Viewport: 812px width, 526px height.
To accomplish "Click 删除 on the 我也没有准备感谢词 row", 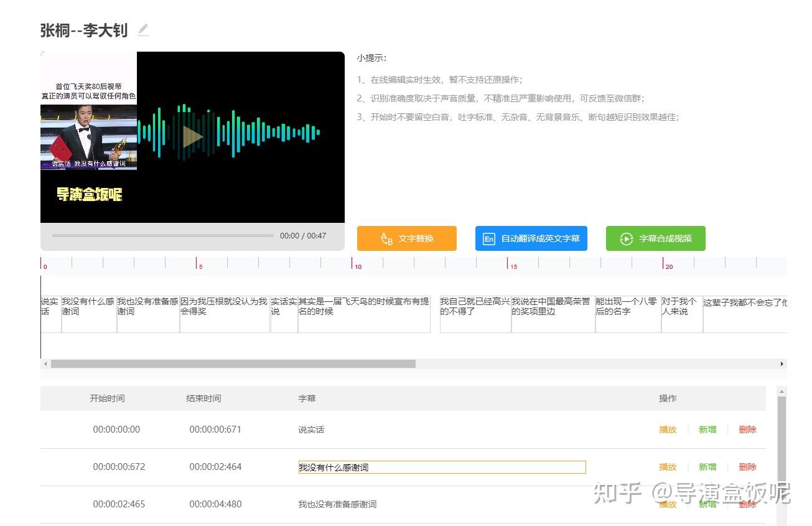I will pos(747,504).
